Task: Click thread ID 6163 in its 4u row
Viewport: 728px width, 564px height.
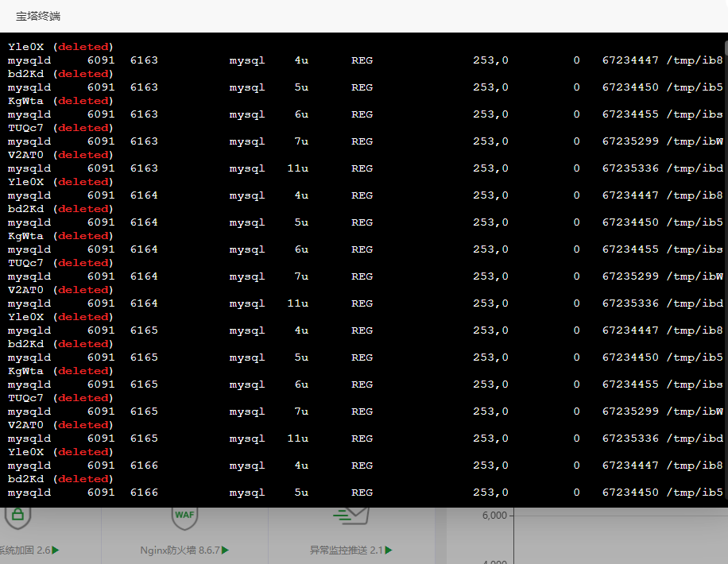Action: point(144,60)
